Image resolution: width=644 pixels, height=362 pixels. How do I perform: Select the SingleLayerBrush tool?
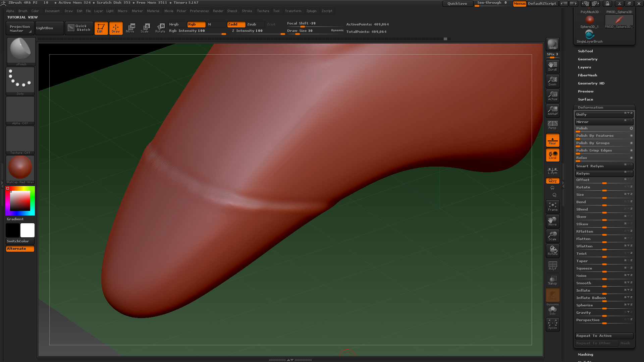click(589, 37)
